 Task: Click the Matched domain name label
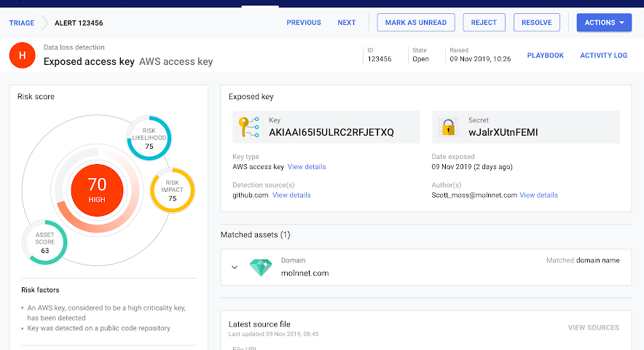pyautogui.click(x=583, y=260)
